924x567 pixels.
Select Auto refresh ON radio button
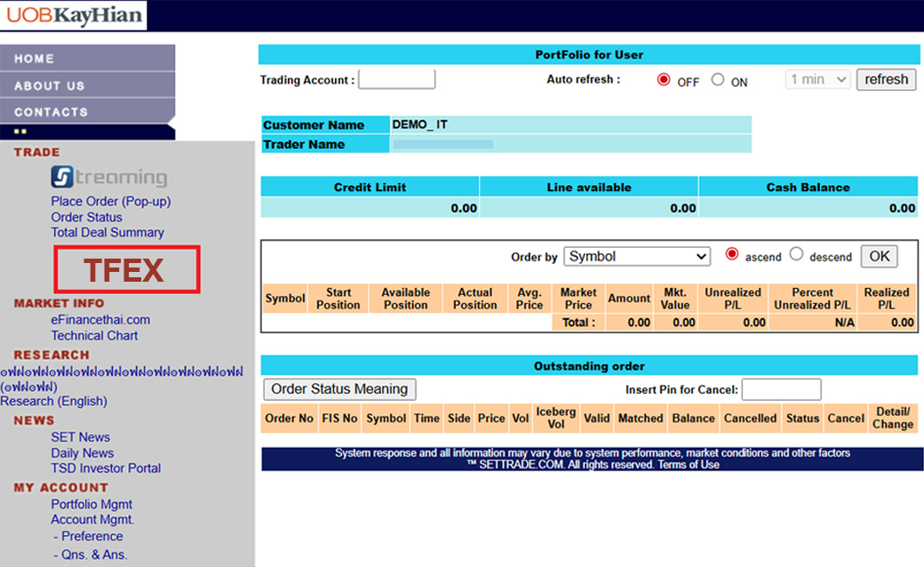717,80
